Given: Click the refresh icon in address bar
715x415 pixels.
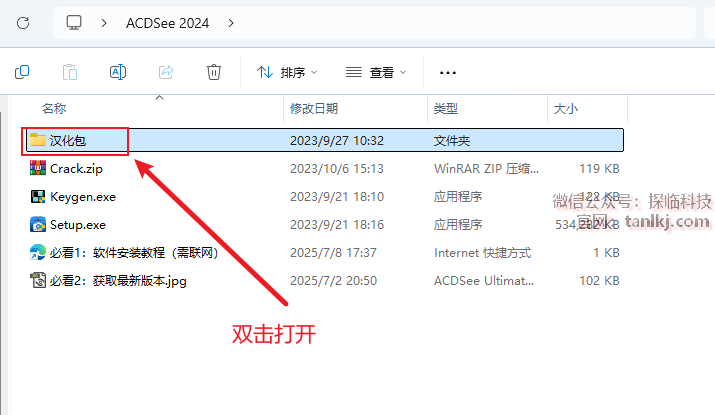Looking at the screenshot, I should pos(23,23).
